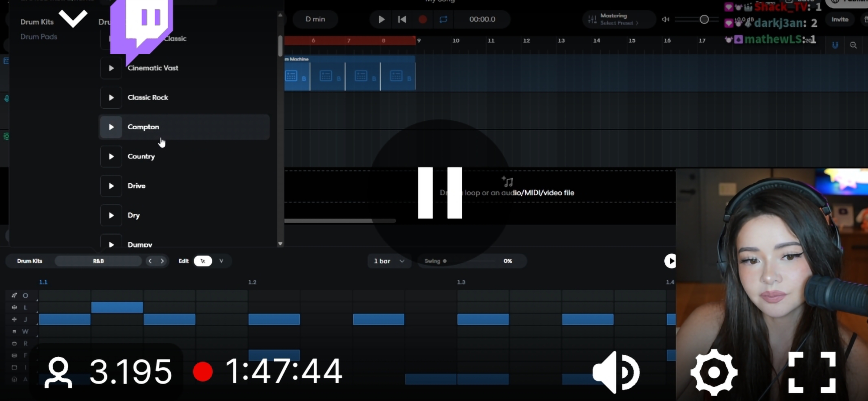This screenshot has width=868, height=401.
Task: Click bar 14 on timeline ruler
Action: [596, 40]
